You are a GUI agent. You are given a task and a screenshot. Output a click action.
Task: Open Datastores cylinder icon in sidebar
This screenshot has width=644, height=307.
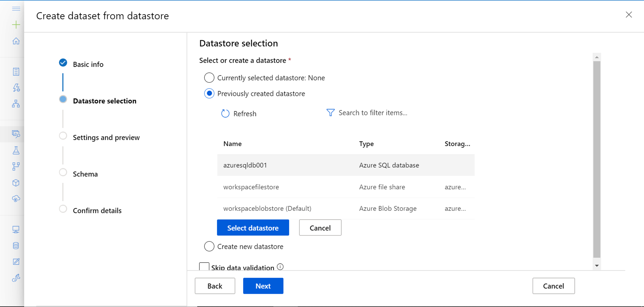(x=16, y=246)
